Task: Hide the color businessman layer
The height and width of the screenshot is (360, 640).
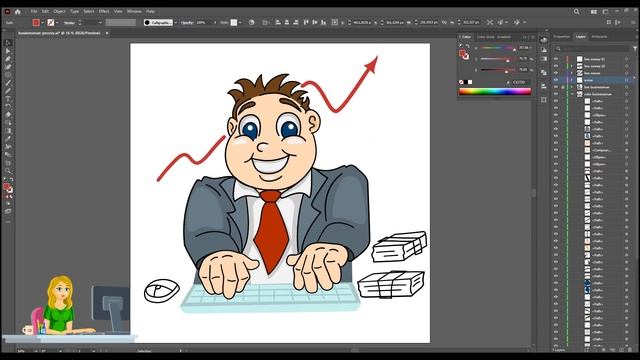Action: click(556, 94)
